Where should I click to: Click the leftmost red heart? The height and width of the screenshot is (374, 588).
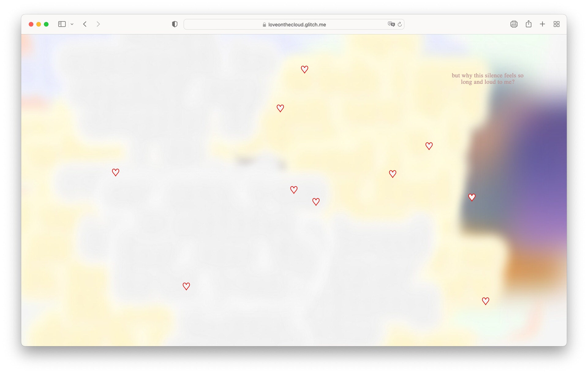pyautogui.click(x=115, y=172)
